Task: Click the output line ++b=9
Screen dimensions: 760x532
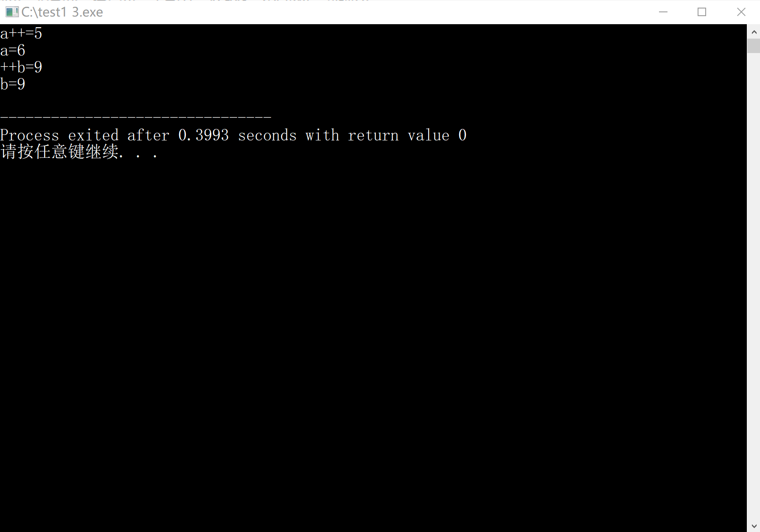Action: (x=21, y=67)
